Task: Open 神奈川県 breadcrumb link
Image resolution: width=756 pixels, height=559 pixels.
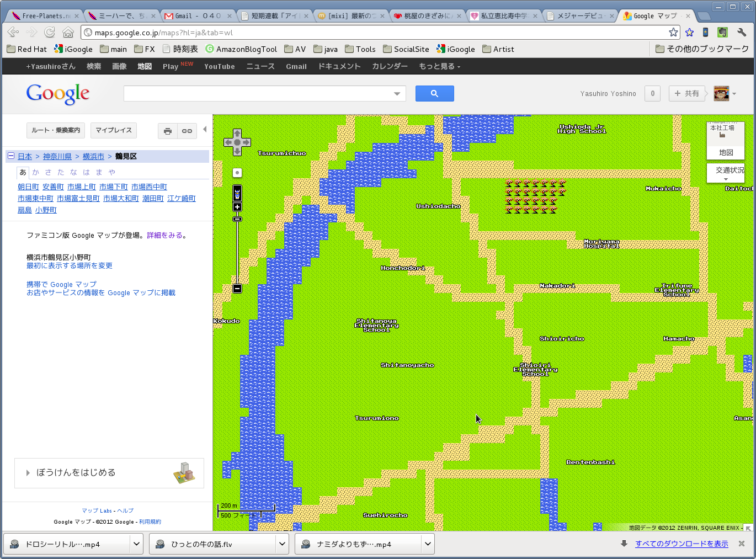Action: coord(57,156)
